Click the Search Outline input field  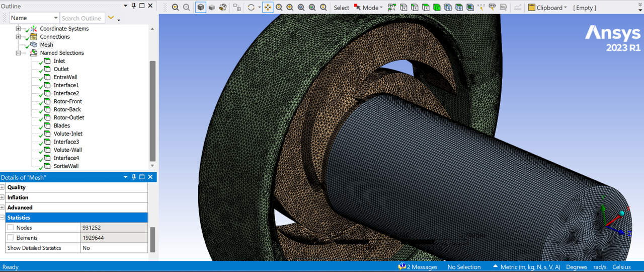pos(82,18)
